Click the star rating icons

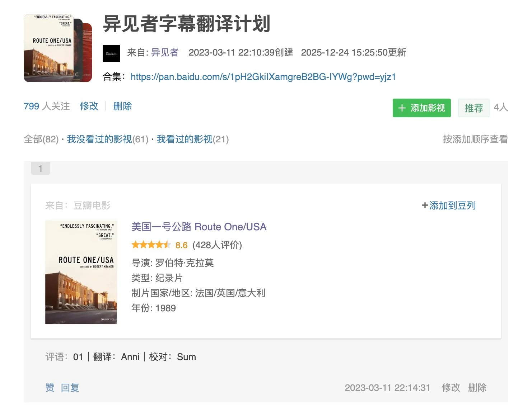coord(151,245)
